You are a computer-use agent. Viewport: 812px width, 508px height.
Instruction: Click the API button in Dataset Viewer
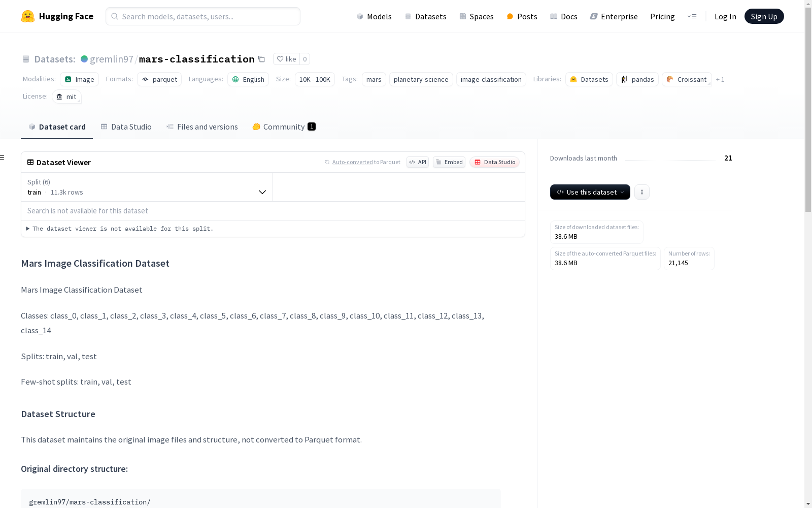click(418, 162)
